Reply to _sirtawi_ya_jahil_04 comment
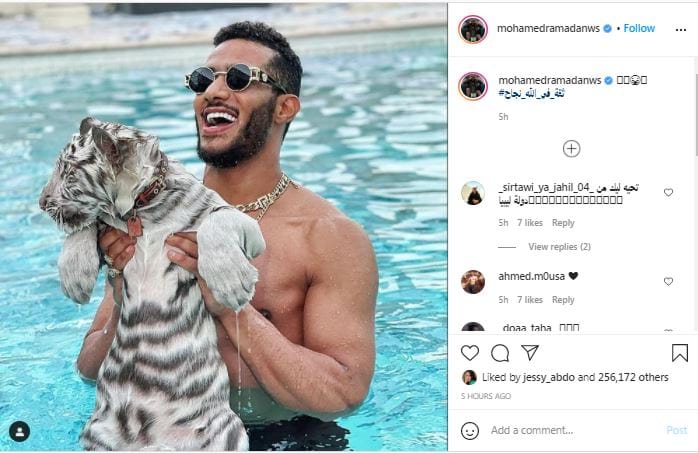 pyautogui.click(x=563, y=223)
